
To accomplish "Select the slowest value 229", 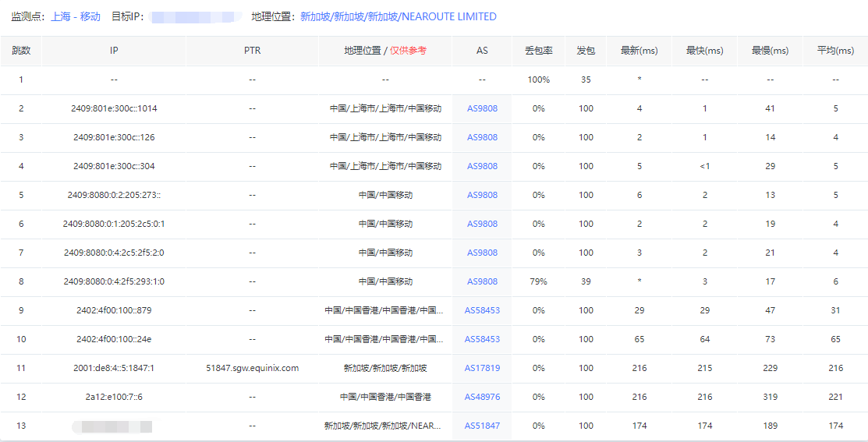I will 770,368.
